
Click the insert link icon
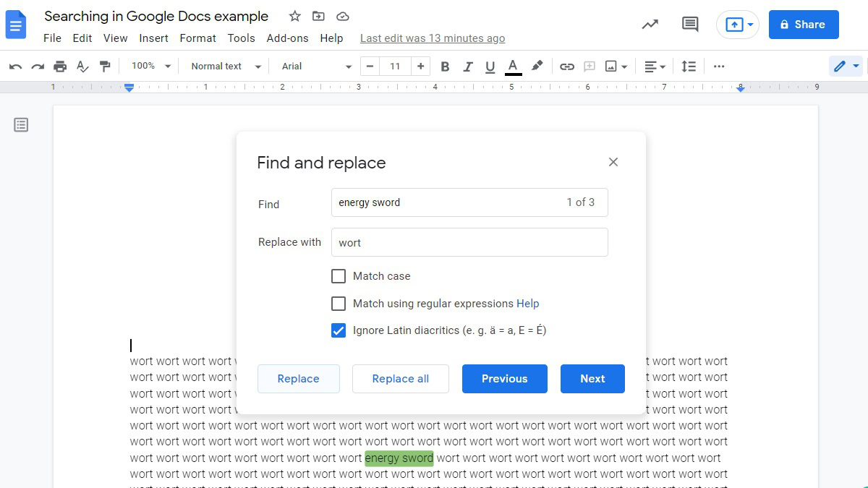567,67
